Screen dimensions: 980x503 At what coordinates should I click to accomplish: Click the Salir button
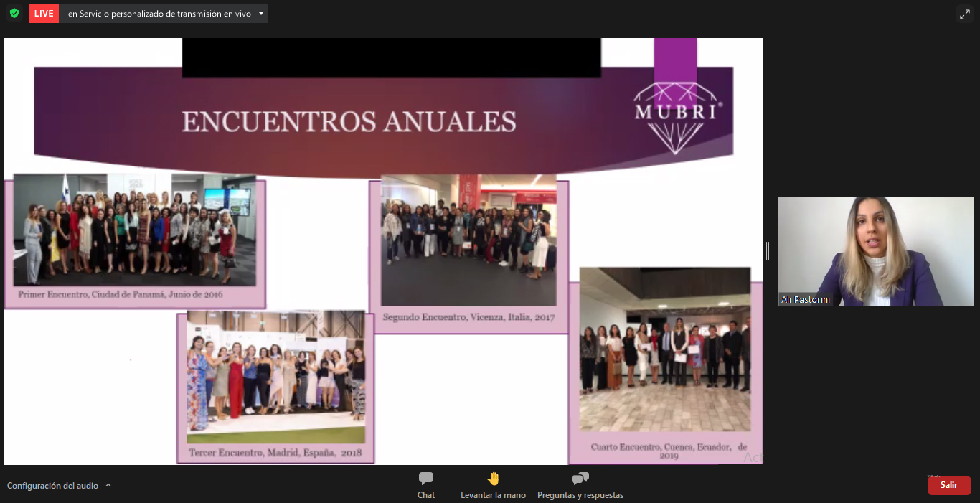pyautogui.click(x=948, y=485)
